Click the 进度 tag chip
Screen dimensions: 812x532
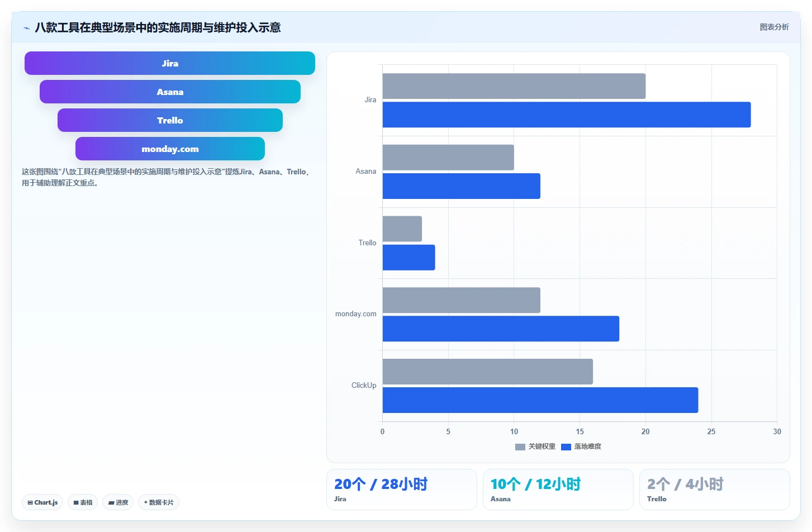[118, 502]
